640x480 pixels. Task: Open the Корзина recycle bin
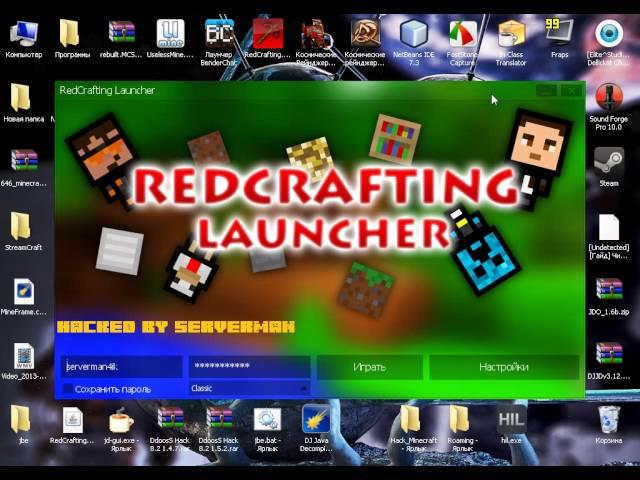click(609, 420)
